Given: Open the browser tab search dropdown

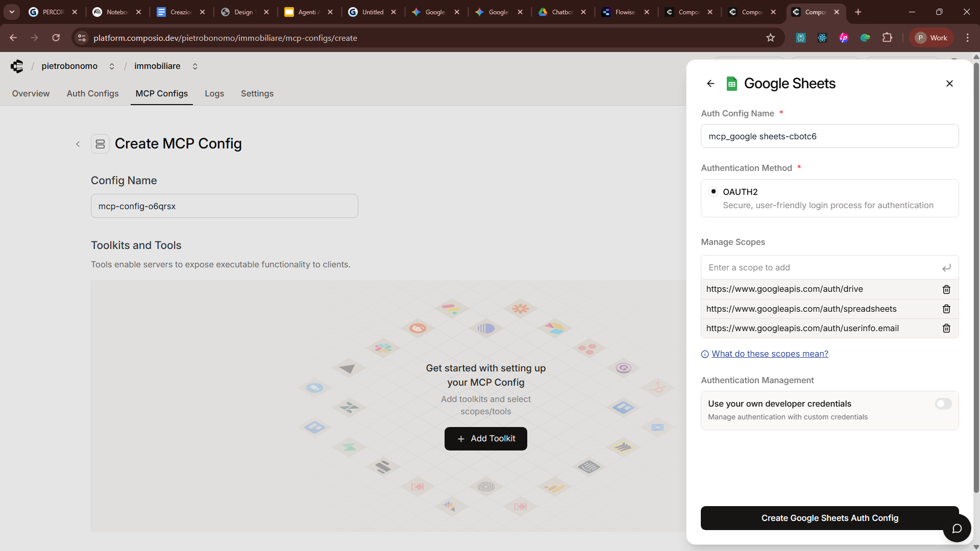Looking at the screenshot, I should click(x=12, y=12).
